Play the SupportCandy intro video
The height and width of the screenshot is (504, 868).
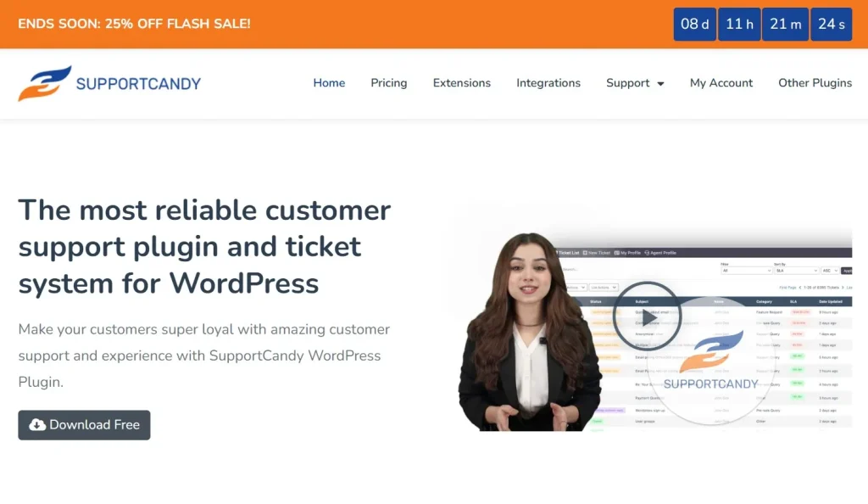(647, 317)
